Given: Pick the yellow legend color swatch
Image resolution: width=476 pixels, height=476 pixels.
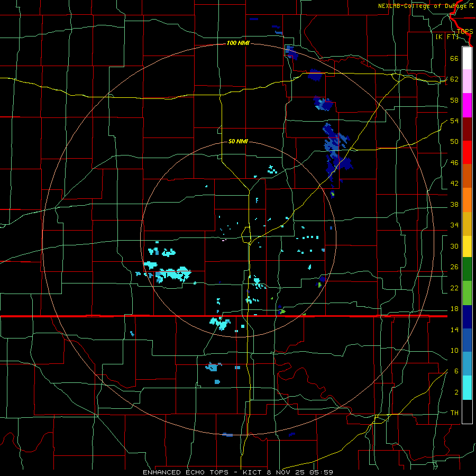Looking at the screenshot, I should point(467,246).
